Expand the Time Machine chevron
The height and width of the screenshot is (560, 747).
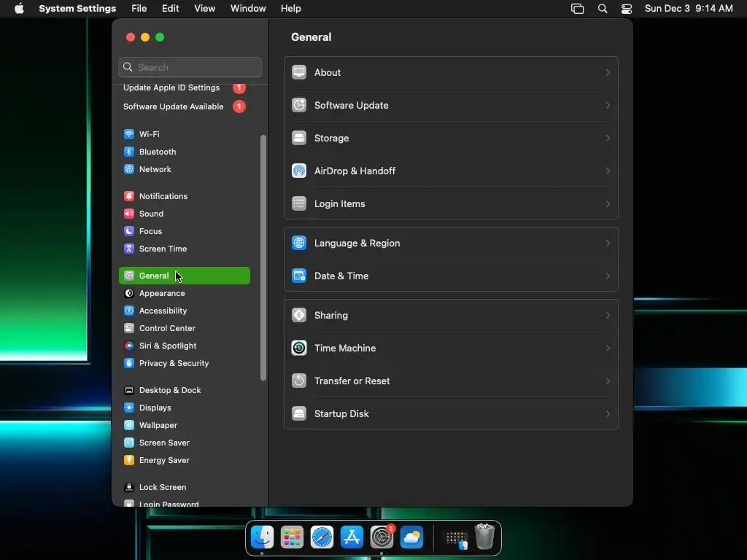point(608,349)
